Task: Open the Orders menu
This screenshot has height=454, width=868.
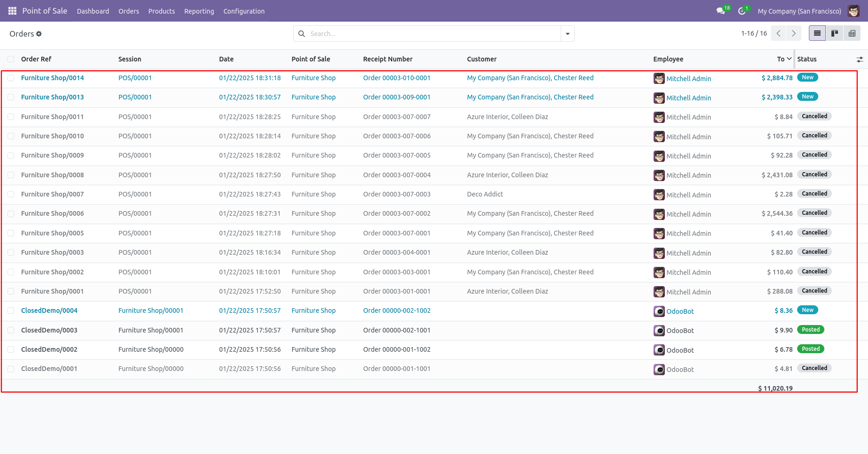Action: 129,11
